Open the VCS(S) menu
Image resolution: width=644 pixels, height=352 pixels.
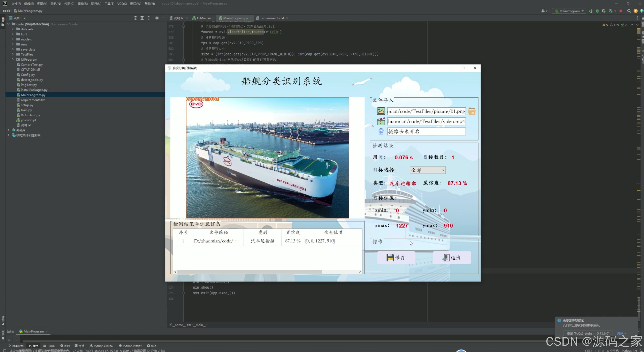(x=122, y=3)
